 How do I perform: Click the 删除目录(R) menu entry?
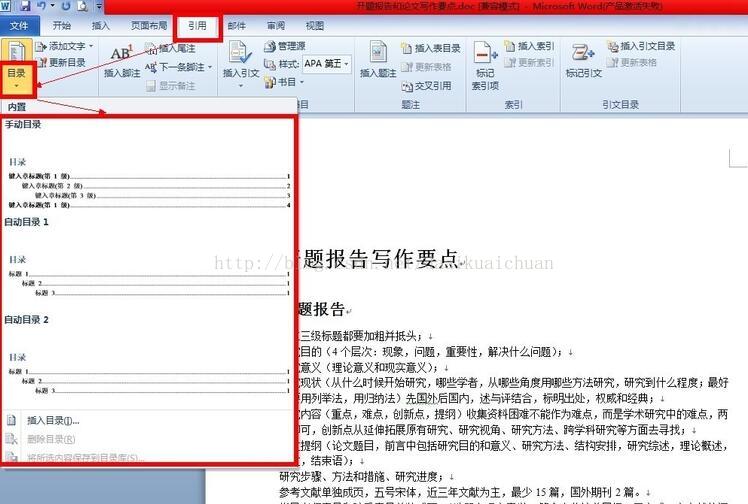[148, 439]
